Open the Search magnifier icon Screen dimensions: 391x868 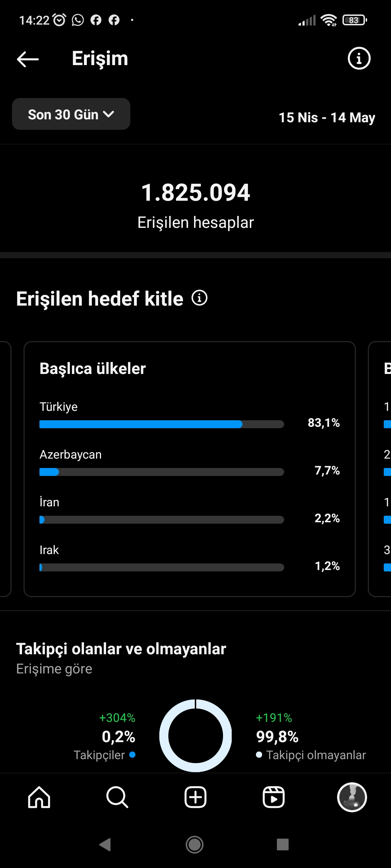[x=117, y=797]
